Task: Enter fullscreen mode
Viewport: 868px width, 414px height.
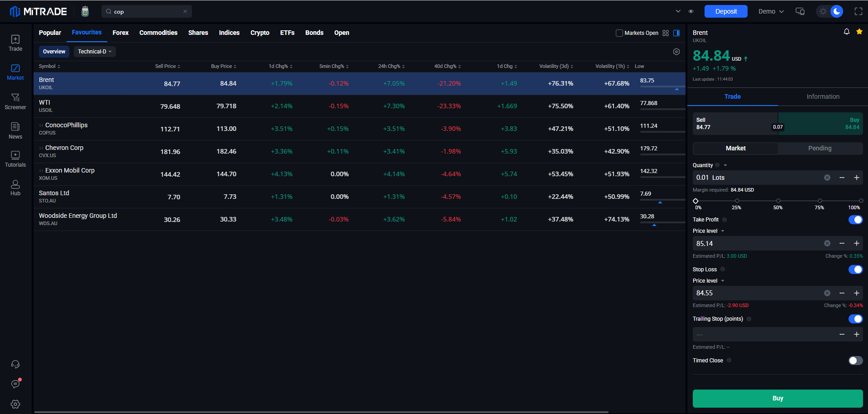Action: (858, 11)
